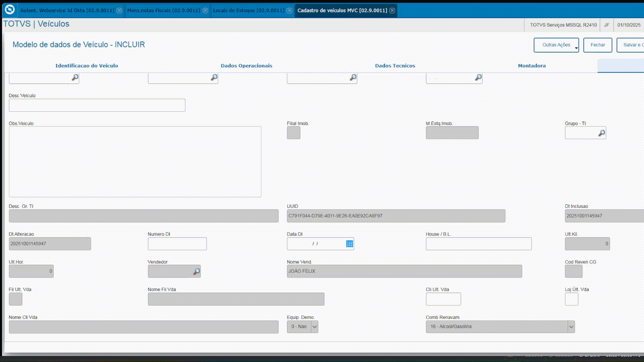The height and width of the screenshot is (362, 644).
Task: Click the TOTVS logo icon at top-left
Action: 10,10
